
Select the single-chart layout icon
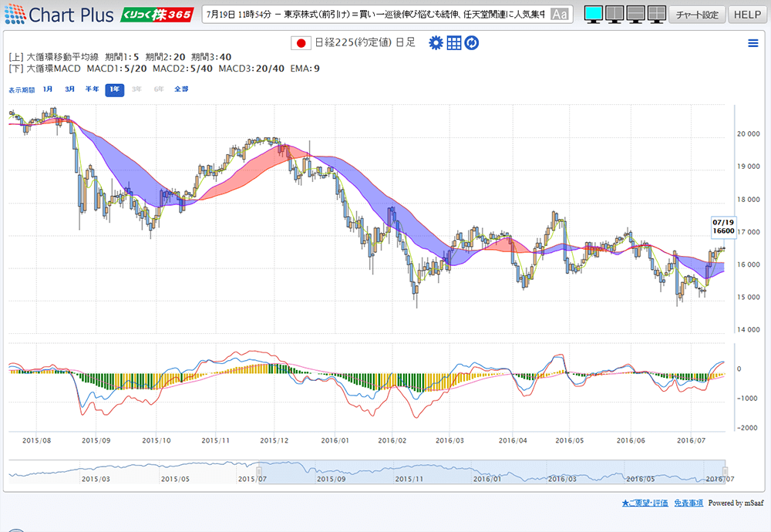pyautogui.click(x=594, y=15)
